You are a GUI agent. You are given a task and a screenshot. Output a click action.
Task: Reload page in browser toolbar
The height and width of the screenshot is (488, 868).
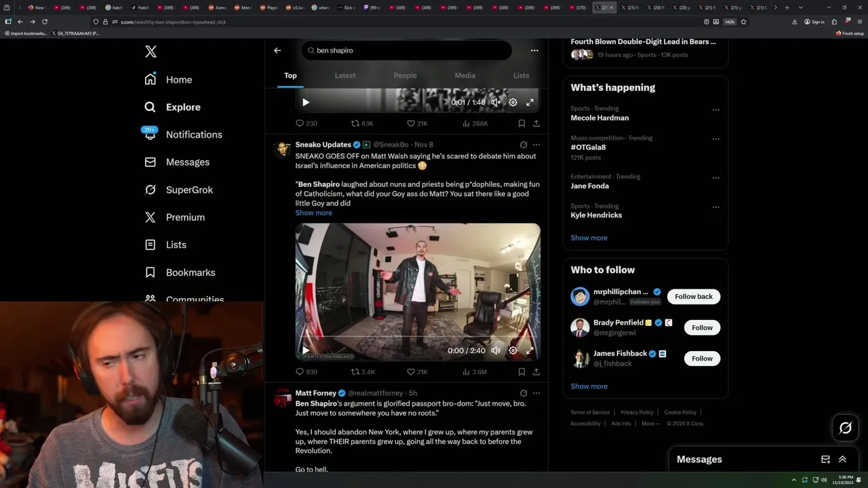point(45,22)
